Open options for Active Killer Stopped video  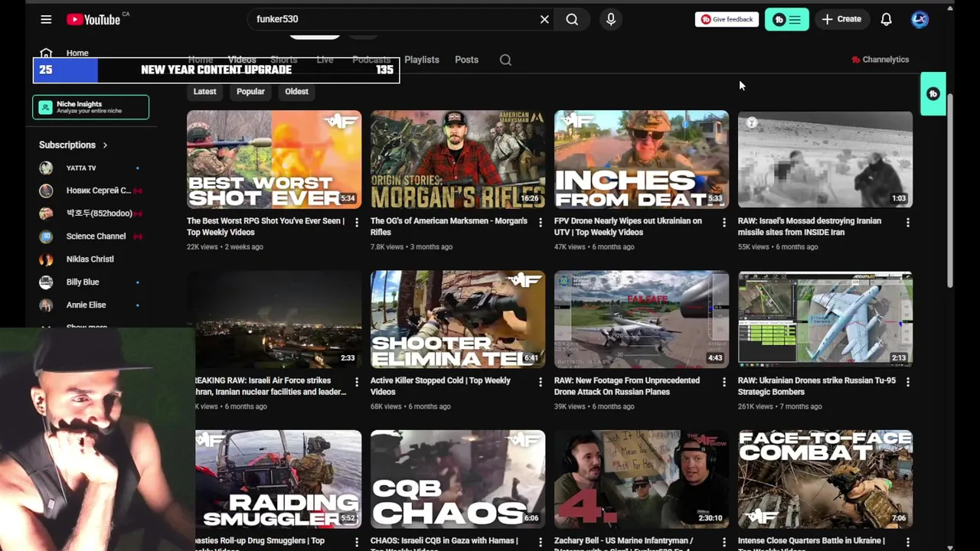click(540, 382)
